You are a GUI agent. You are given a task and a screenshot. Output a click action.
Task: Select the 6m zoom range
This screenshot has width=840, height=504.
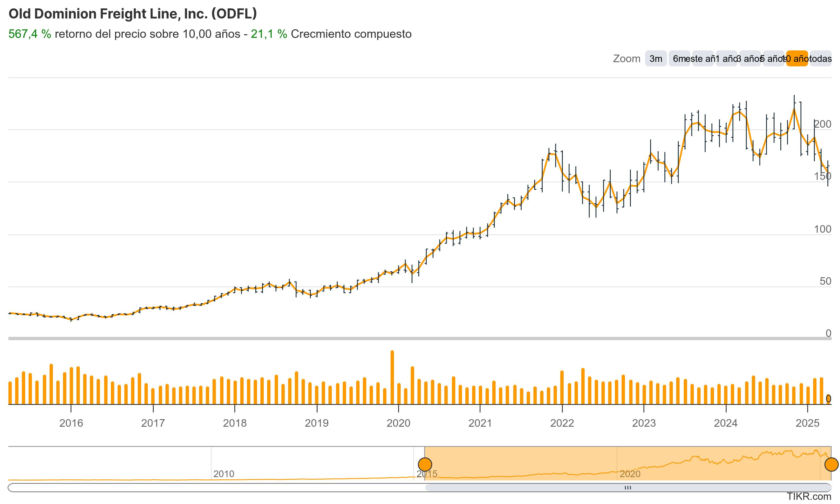[x=679, y=59]
